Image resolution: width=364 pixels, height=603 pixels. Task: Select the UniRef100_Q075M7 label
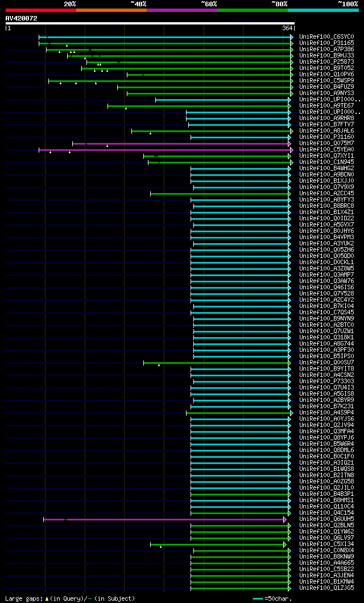[x=327, y=143]
